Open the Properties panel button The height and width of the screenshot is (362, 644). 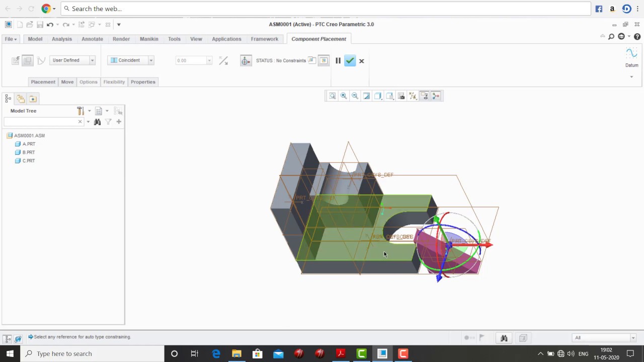click(143, 82)
